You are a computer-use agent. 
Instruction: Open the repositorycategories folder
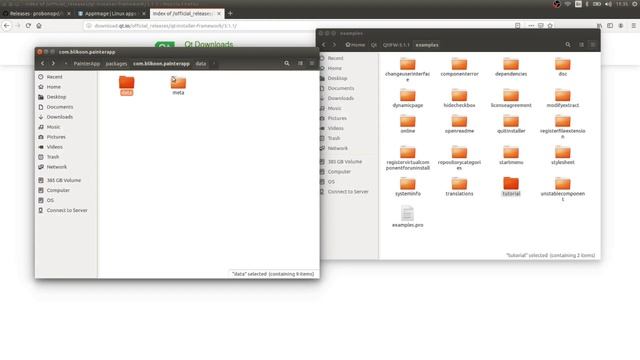[459, 158]
